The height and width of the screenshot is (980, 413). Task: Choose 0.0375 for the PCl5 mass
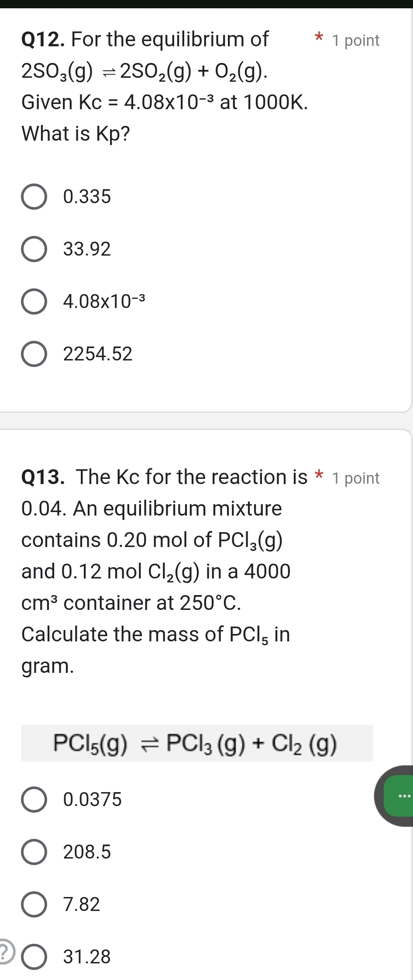pyautogui.click(x=34, y=800)
